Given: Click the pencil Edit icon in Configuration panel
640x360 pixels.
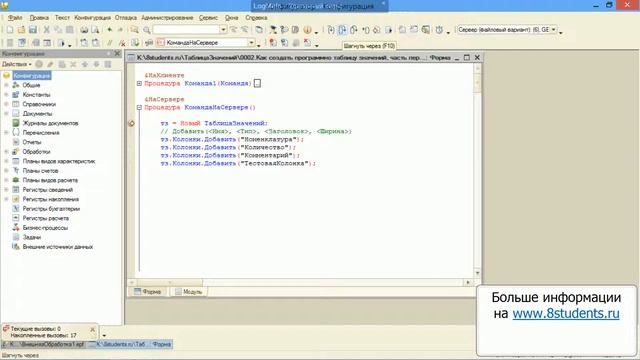Looking at the screenshot, I should coord(50,64).
